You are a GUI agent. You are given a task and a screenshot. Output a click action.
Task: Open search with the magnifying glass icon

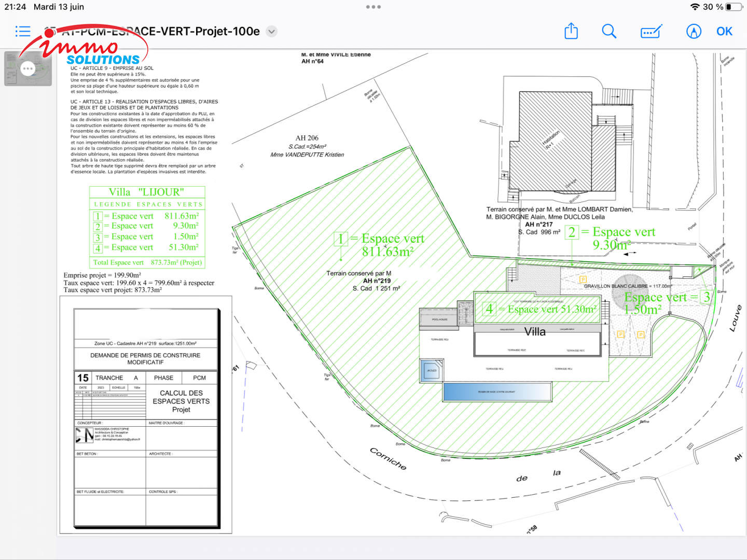(x=609, y=31)
